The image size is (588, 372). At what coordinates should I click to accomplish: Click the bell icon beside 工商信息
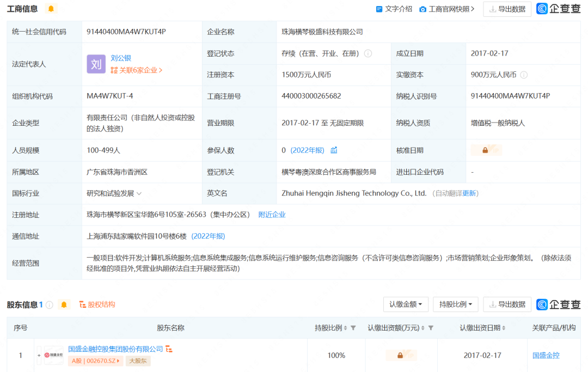click(51, 9)
